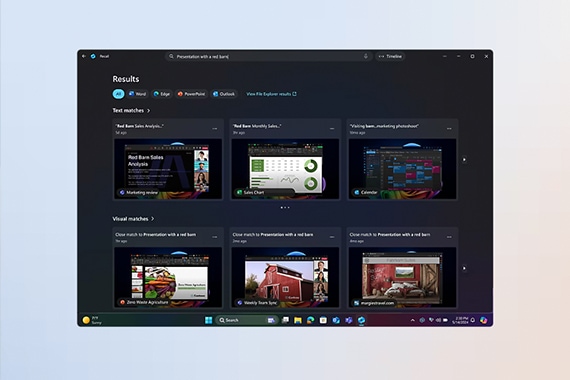This screenshot has width=570, height=380.
Task: Open more options for the Weekly Team Sync card
Action: 332,237
